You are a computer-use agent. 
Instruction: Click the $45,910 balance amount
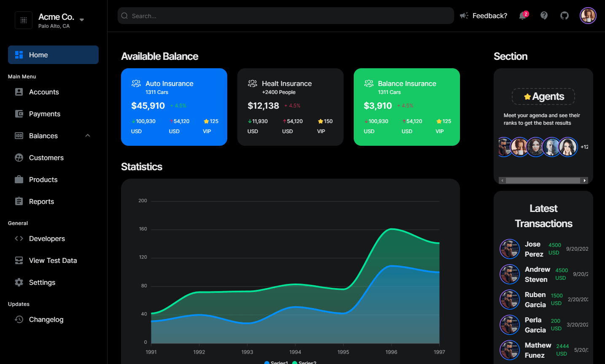[148, 106]
